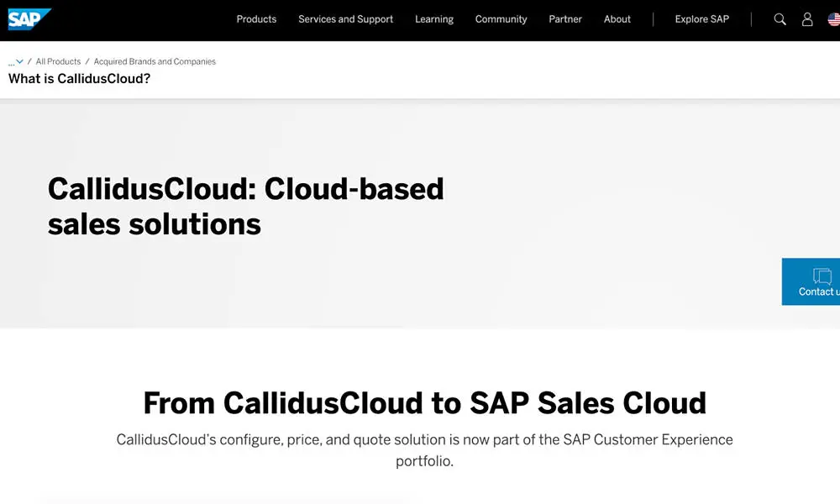Open the Services and Support dropdown
The width and height of the screenshot is (840, 504).
pos(345,18)
